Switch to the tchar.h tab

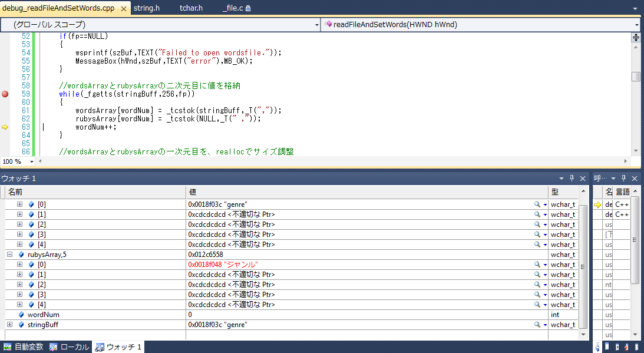click(x=191, y=9)
